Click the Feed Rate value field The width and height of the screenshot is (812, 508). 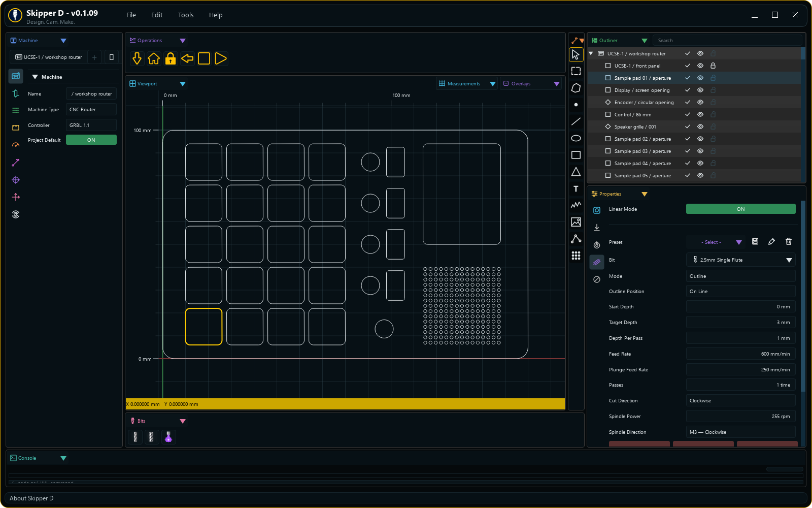pyautogui.click(x=740, y=354)
